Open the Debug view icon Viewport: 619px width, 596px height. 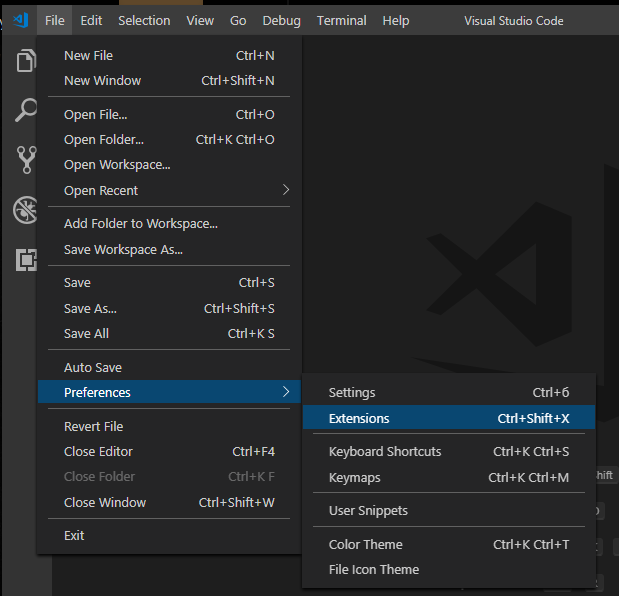26,209
